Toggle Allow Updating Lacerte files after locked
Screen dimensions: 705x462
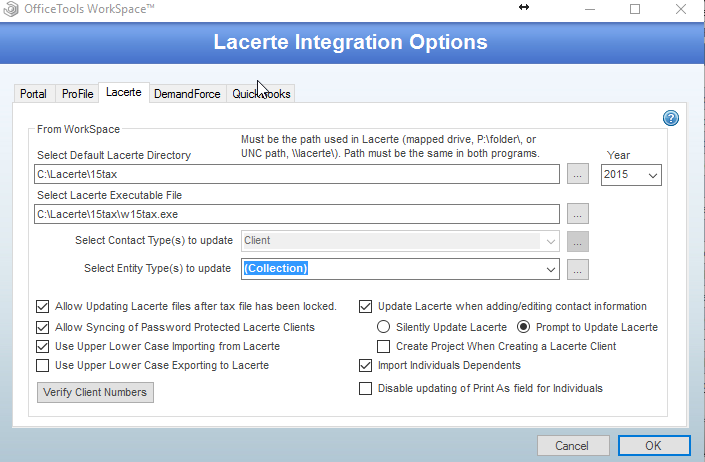pyautogui.click(x=42, y=307)
